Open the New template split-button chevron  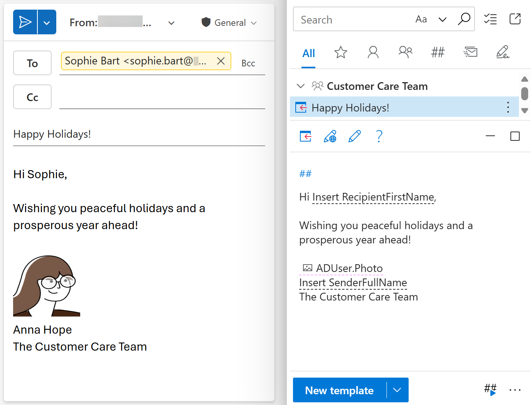pos(397,390)
